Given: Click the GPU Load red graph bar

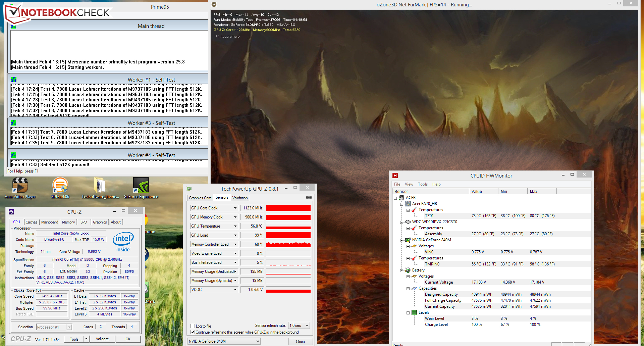Looking at the screenshot, I should 288,235.
